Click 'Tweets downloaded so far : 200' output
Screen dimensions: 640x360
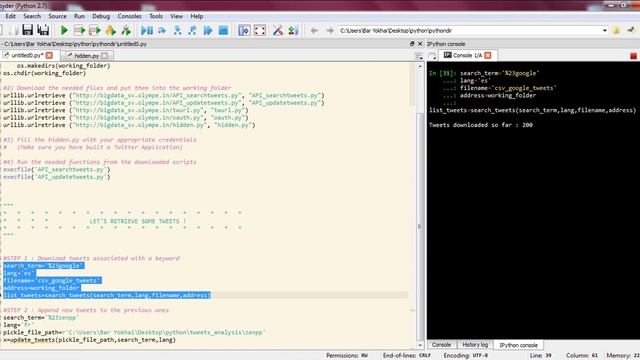pyautogui.click(x=481, y=125)
